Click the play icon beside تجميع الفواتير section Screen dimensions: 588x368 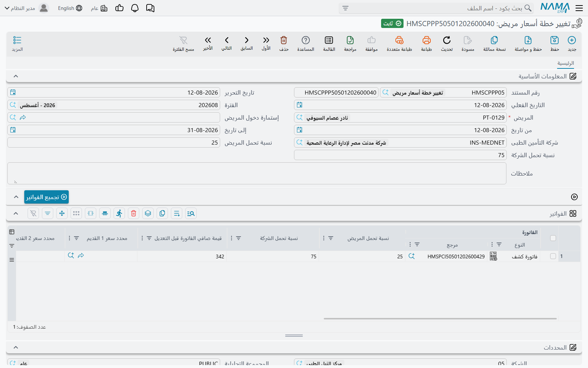574,197
